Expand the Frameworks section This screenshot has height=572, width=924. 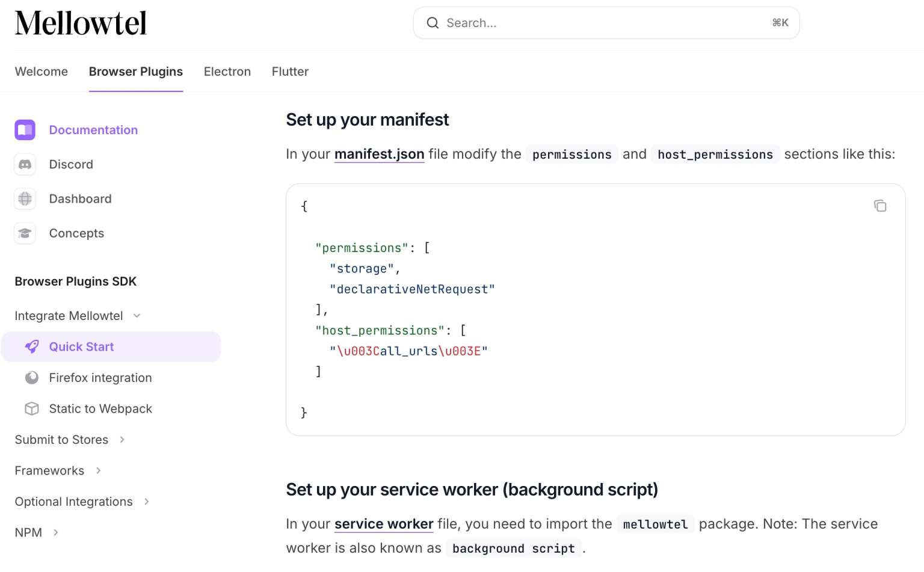98,471
